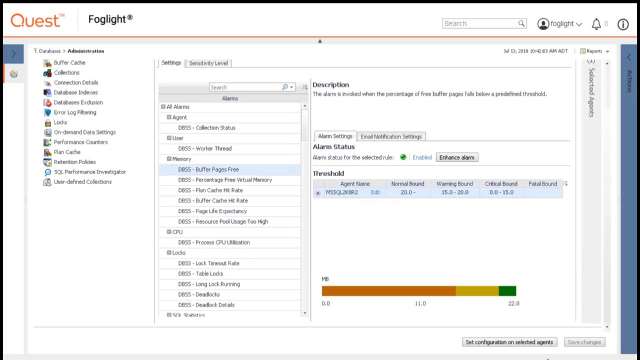The width and height of the screenshot is (640, 360).
Task: Select DBSS - Lock Timeout Rate alarm
Action: point(230,263)
